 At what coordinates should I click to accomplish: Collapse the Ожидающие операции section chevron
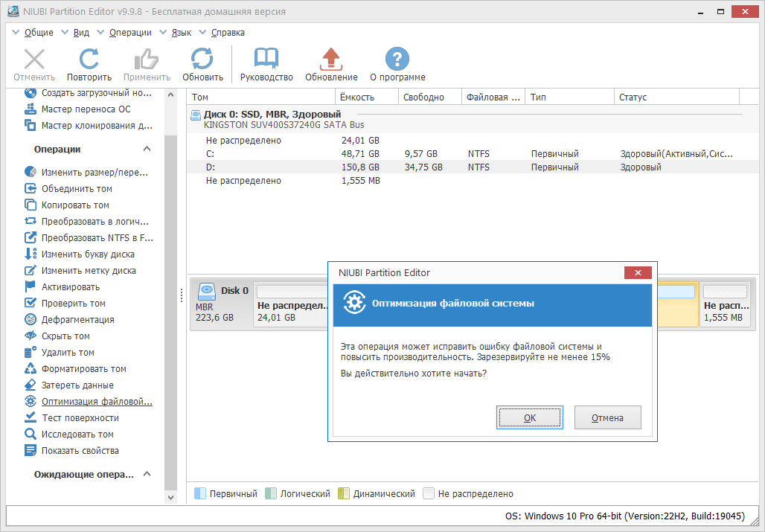click(147, 474)
